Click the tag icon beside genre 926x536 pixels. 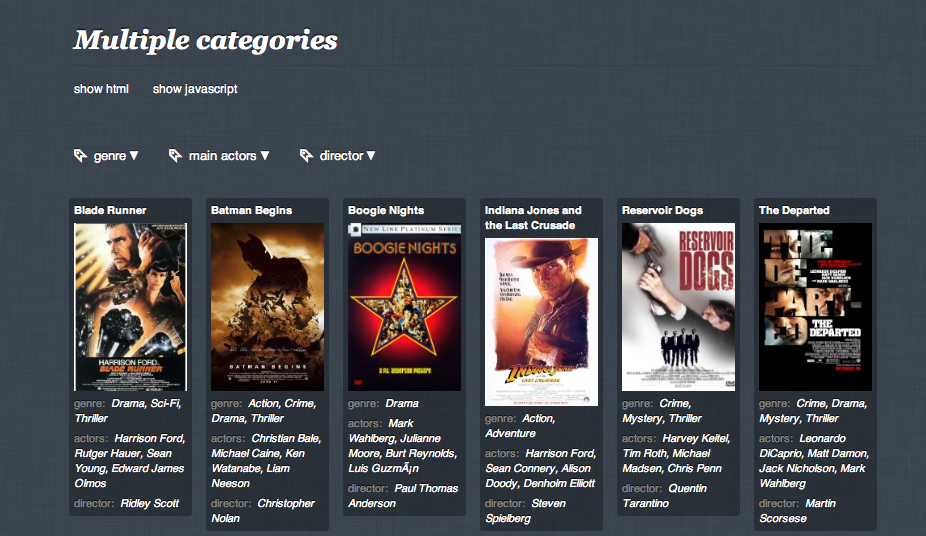pyautogui.click(x=80, y=155)
